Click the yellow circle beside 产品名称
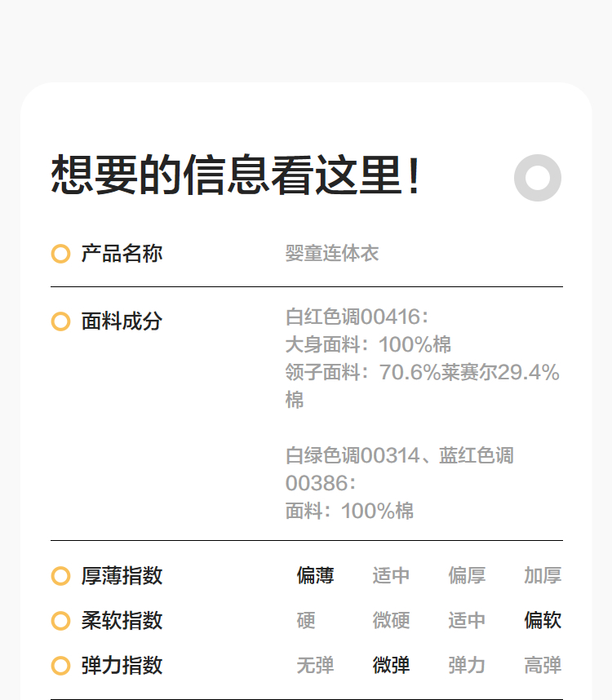 coord(60,254)
